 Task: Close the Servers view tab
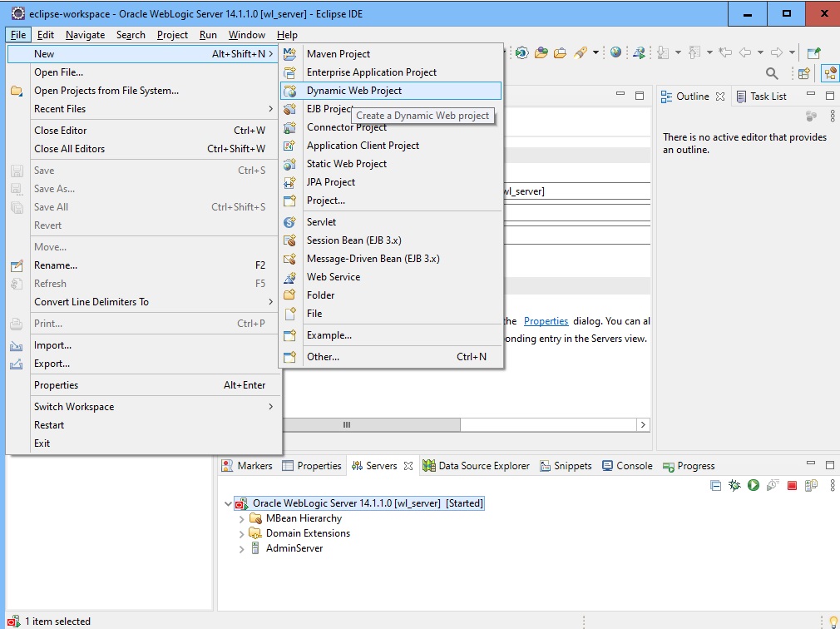[x=408, y=466]
